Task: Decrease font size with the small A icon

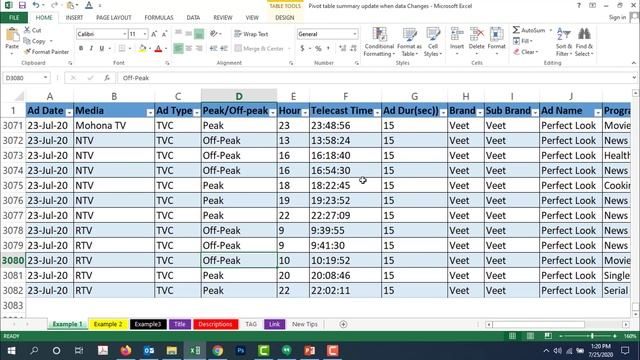Action: pyautogui.click(x=164, y=34)
